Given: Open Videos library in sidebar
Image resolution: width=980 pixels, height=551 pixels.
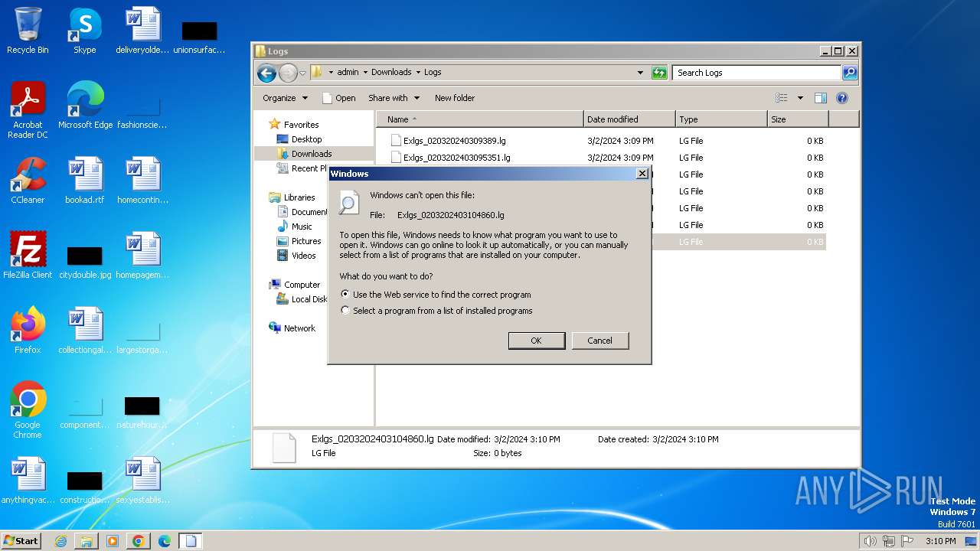Looking at the screenshot, I should pos(296,256).
